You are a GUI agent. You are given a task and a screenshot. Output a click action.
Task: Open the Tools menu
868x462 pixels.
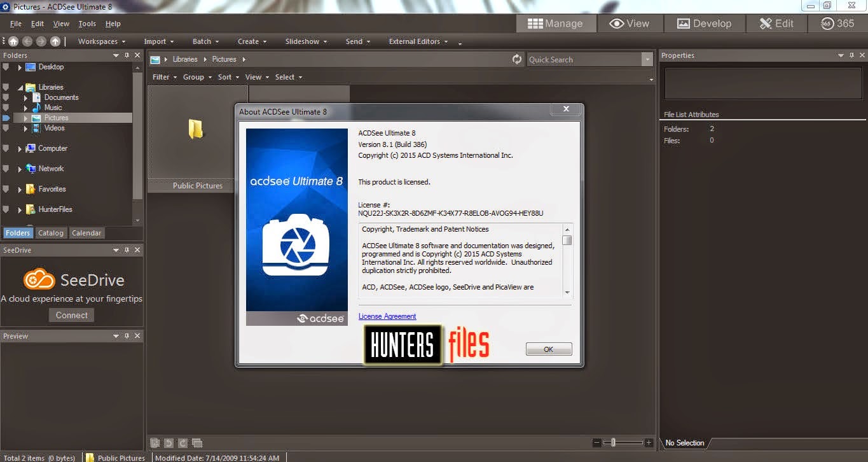87,24
